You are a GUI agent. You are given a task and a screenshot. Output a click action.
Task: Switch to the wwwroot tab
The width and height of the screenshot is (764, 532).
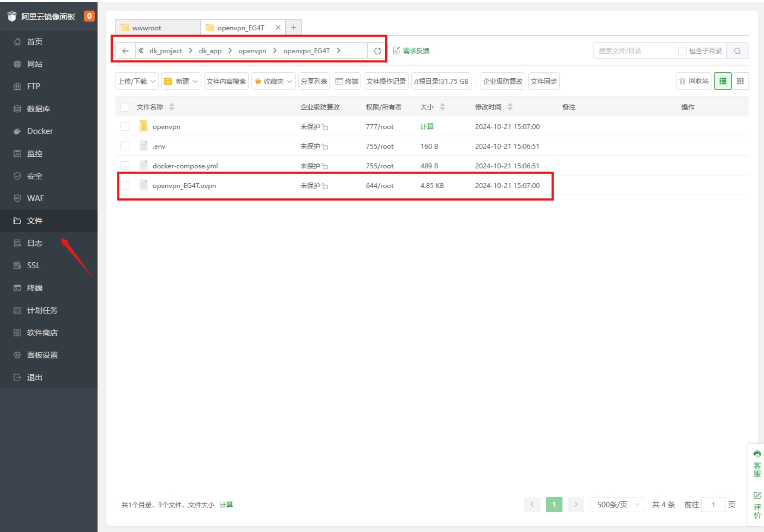click(x=158, y=28)
